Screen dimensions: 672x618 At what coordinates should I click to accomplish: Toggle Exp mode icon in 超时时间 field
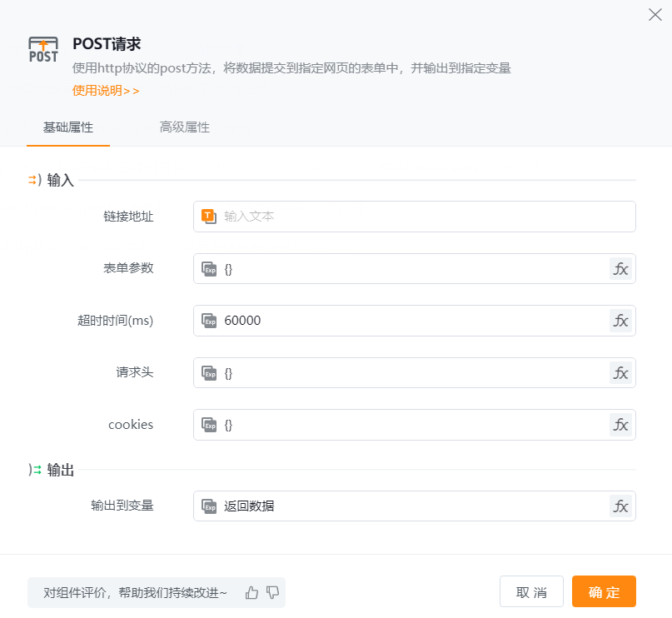tap(209, 321)
